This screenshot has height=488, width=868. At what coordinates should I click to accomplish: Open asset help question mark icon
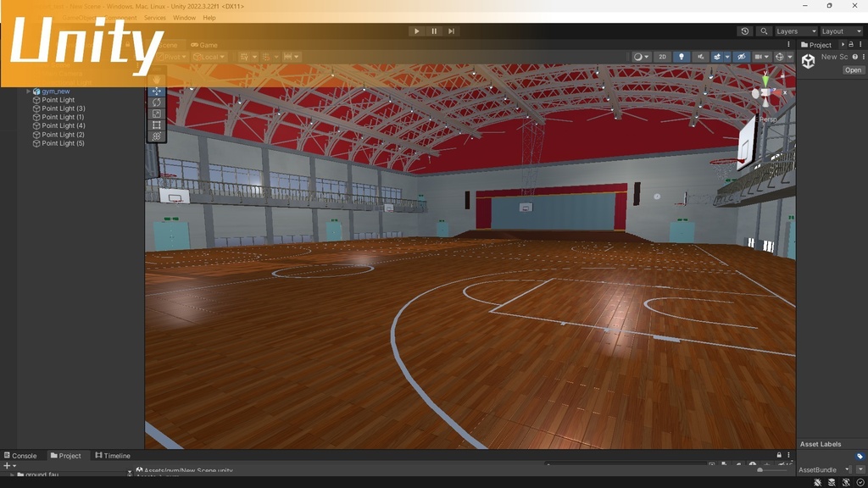(854, 57)
